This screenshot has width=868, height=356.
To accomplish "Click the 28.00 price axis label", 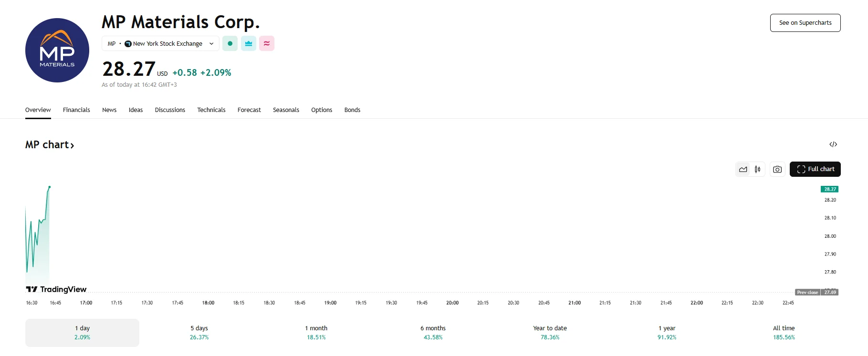I will tap(830, 236).
